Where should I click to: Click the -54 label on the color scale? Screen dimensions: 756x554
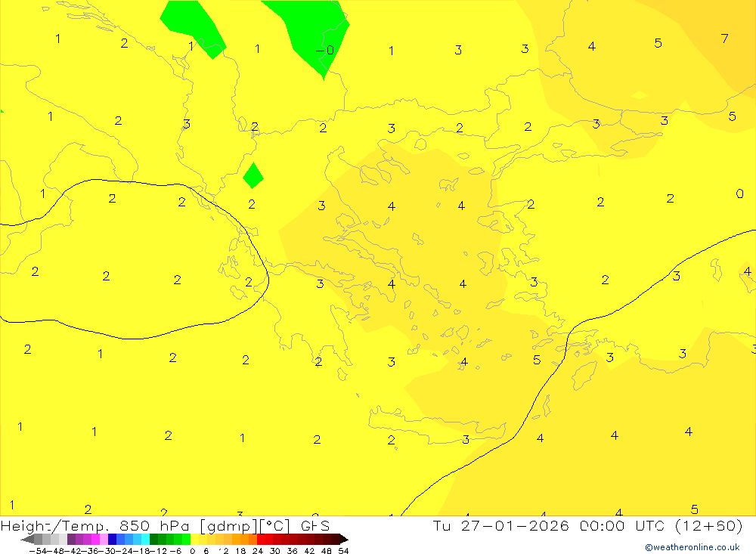coord(39,551)
